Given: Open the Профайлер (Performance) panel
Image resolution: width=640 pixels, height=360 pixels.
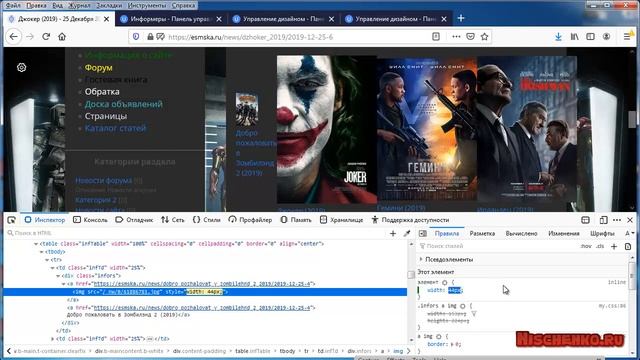Looking at the screenshot, I should tap(250, 220).
